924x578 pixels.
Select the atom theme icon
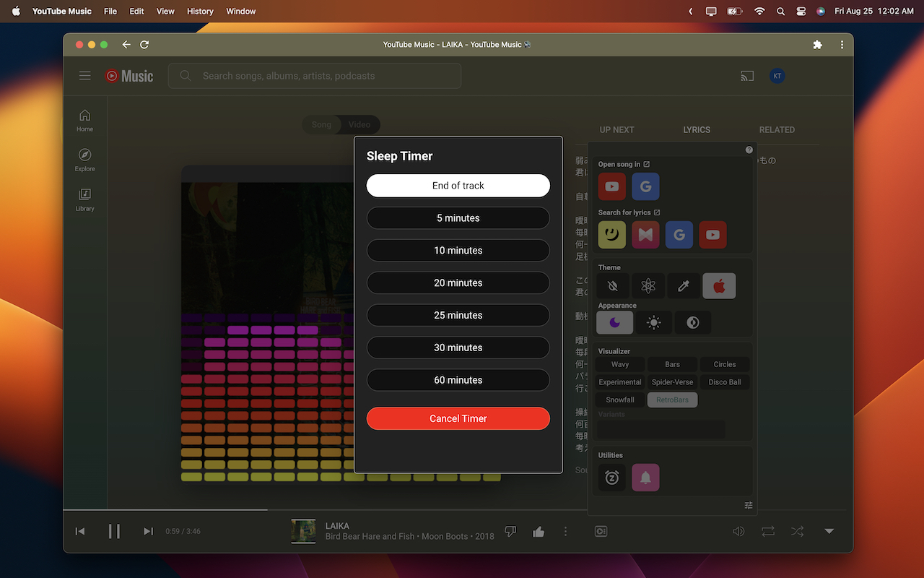tap(648, 286)
